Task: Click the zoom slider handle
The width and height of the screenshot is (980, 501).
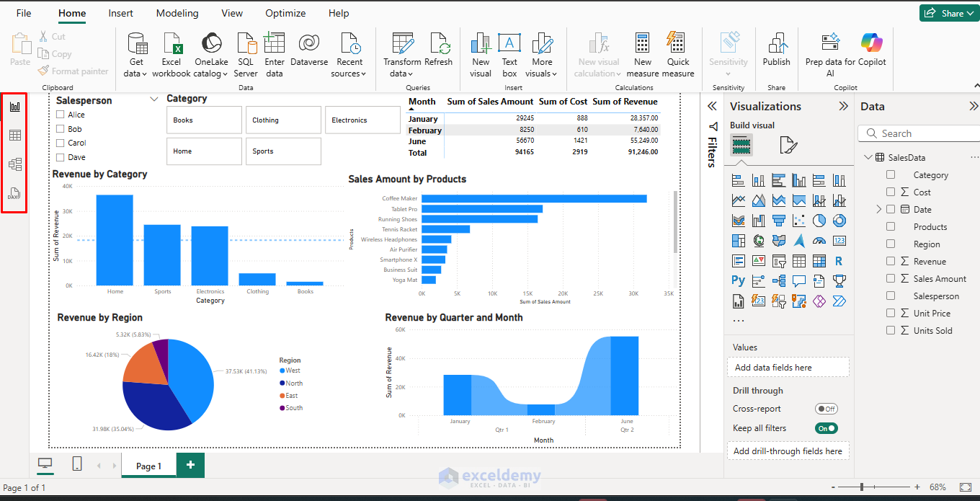Action: 861,487
